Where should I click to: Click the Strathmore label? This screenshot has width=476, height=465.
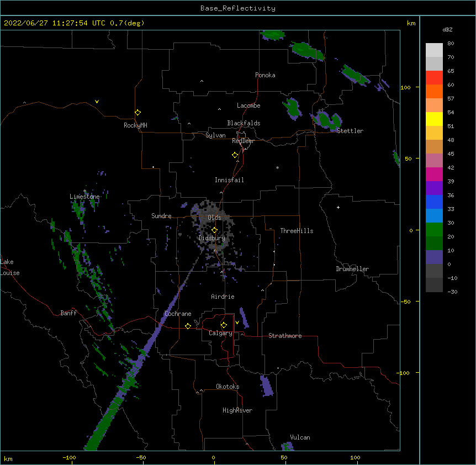coord(285,336)
